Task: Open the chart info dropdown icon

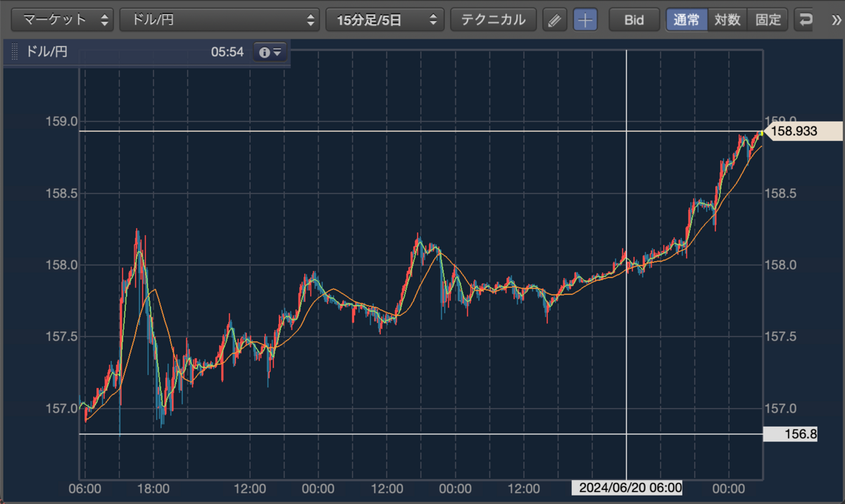Action: tap(270, 52)
